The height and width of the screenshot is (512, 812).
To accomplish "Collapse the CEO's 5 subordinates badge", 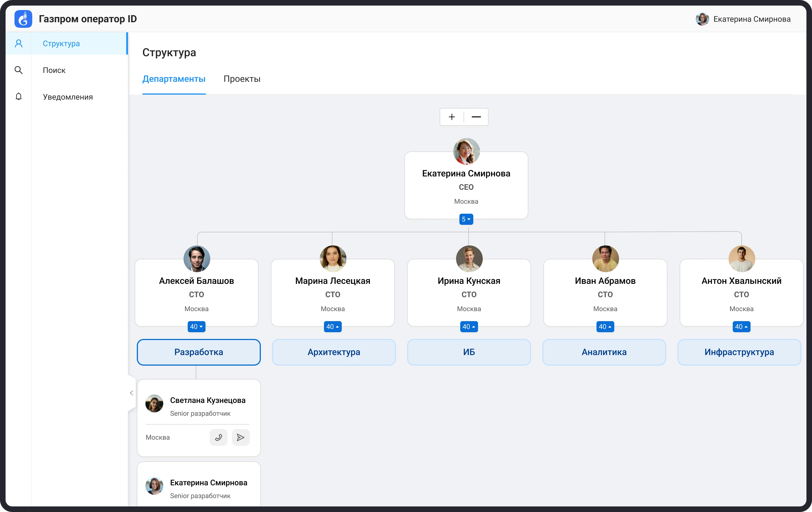I will (466, 219).
